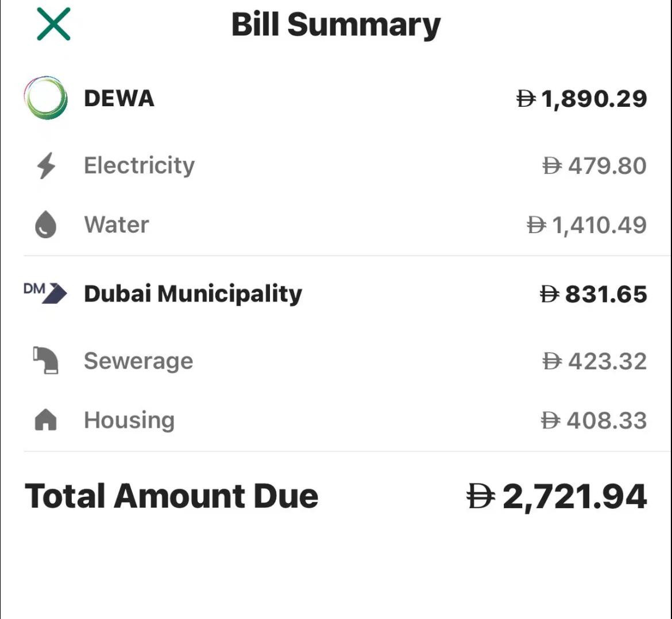The height and width of the screenshot is (619, 672).
Task: Tap the Sewerage pipe icon
Action: [x=45, y=360]
